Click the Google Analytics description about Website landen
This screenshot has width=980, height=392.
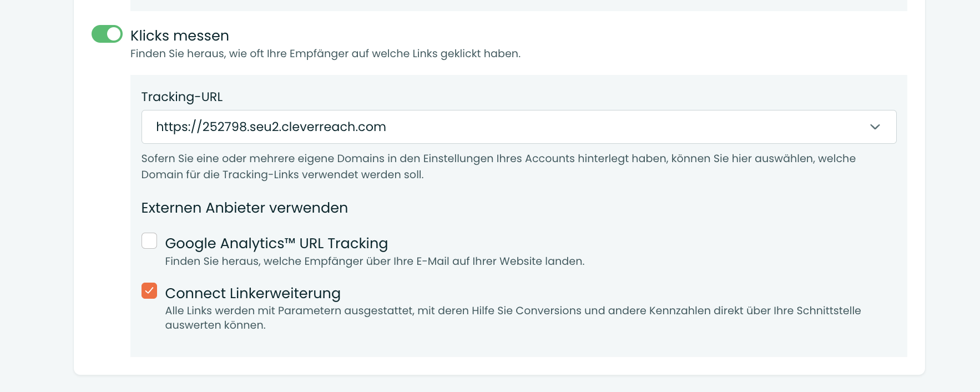tap(375, 261)
